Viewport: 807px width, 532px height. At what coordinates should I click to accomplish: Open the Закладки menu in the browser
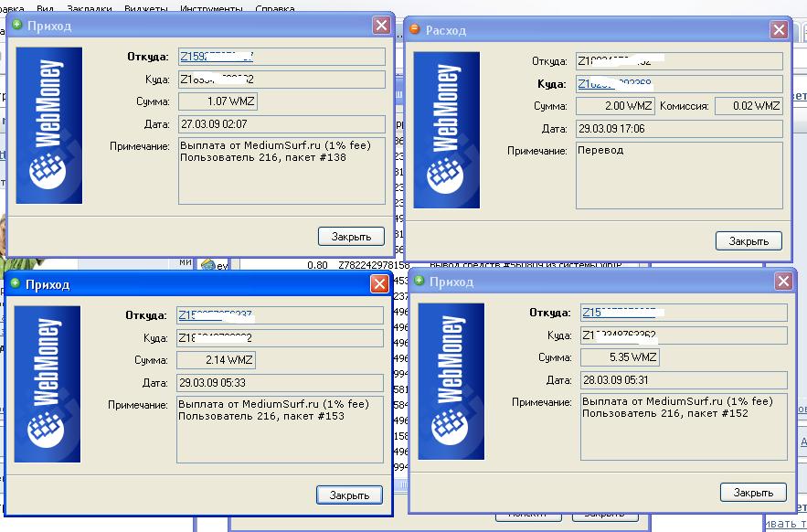tap(90, 8)
